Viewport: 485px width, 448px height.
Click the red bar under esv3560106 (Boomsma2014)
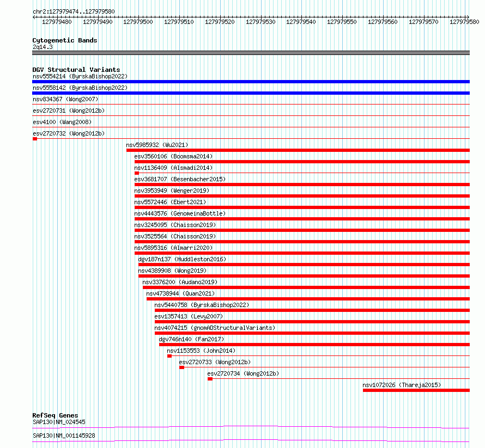pos(302,162)
